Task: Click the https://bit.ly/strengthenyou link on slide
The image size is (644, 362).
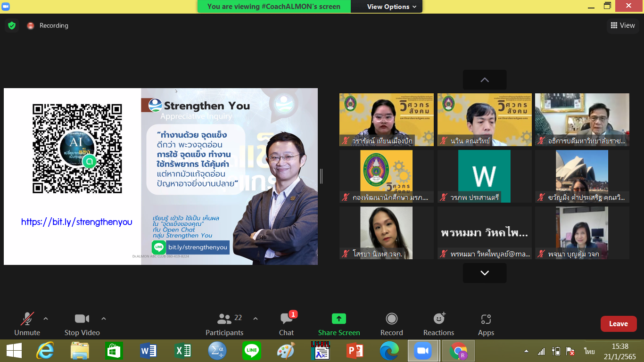Action: (x=77, y=222)
